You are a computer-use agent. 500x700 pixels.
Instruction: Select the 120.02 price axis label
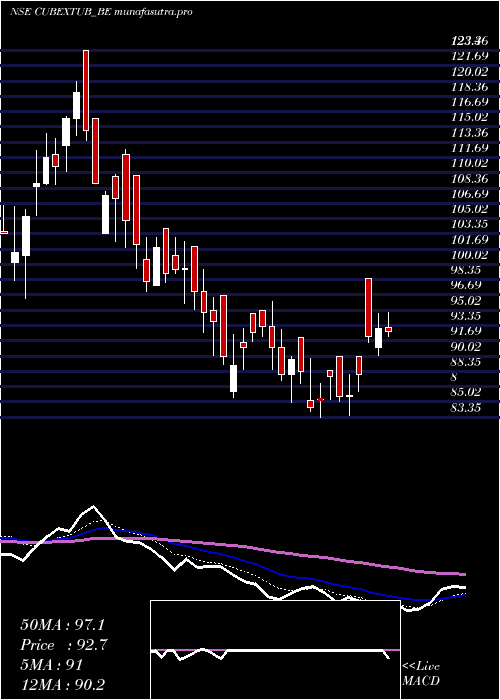pyautogui.click(x=469, y=71)
